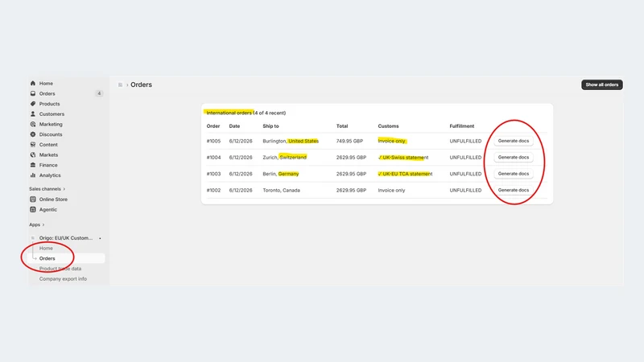Click the Origo app icon in the sidebar
This screenshot has height=362, width=644.
[x=33, y=238]
